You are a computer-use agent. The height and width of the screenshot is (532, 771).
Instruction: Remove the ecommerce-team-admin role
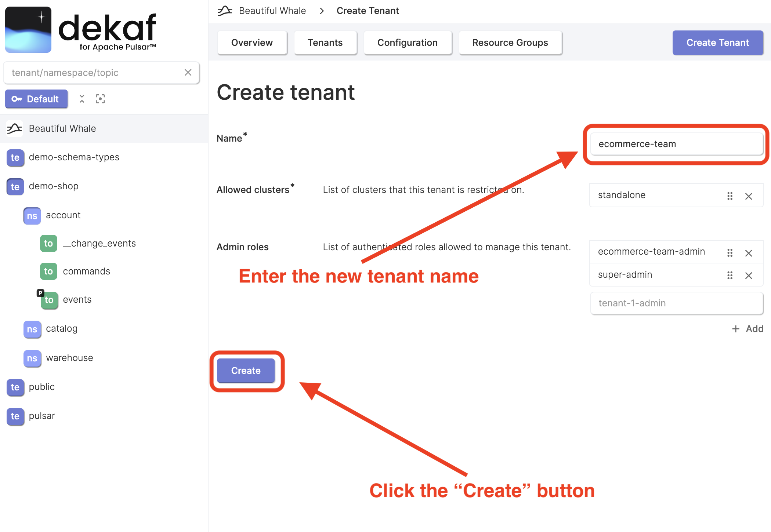749,253
